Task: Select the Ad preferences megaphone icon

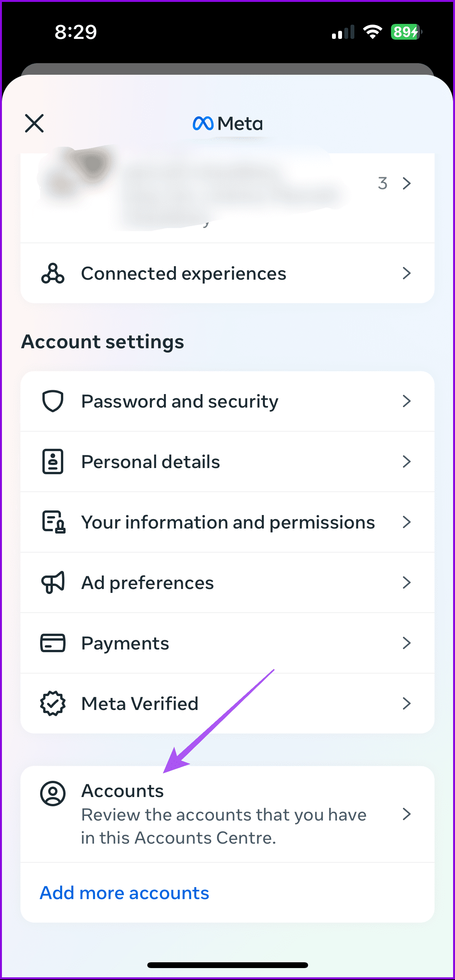Action: (x=53, y=582)
